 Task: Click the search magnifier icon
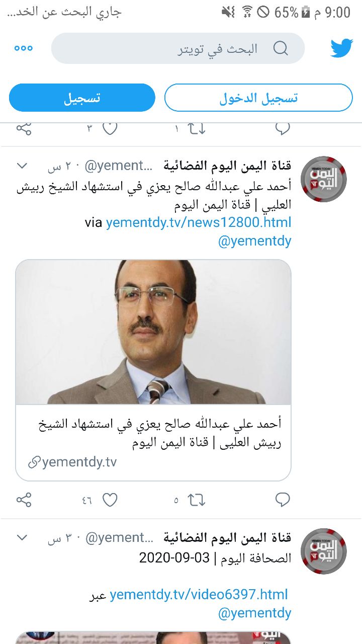281,48
